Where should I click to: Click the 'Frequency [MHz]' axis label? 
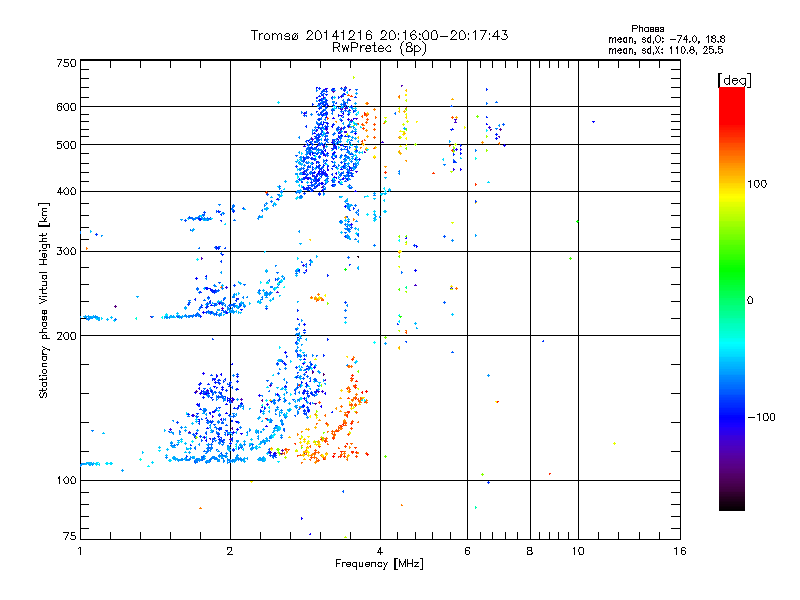[x=379, y=564]
